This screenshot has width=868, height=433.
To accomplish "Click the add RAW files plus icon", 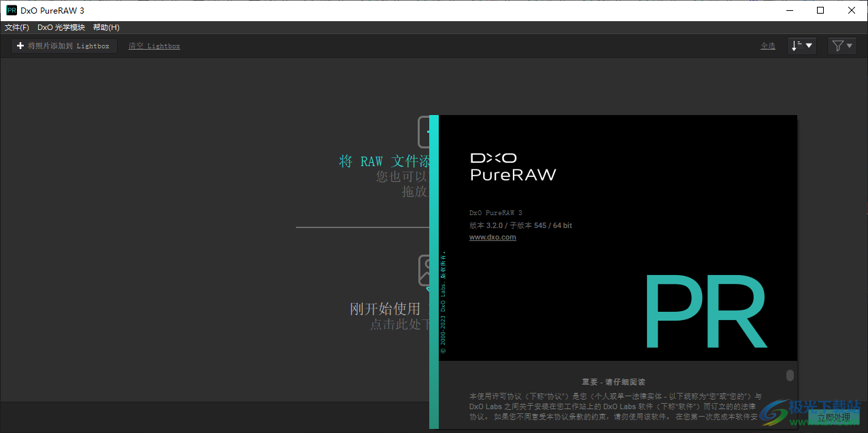I will coord(424,131).
